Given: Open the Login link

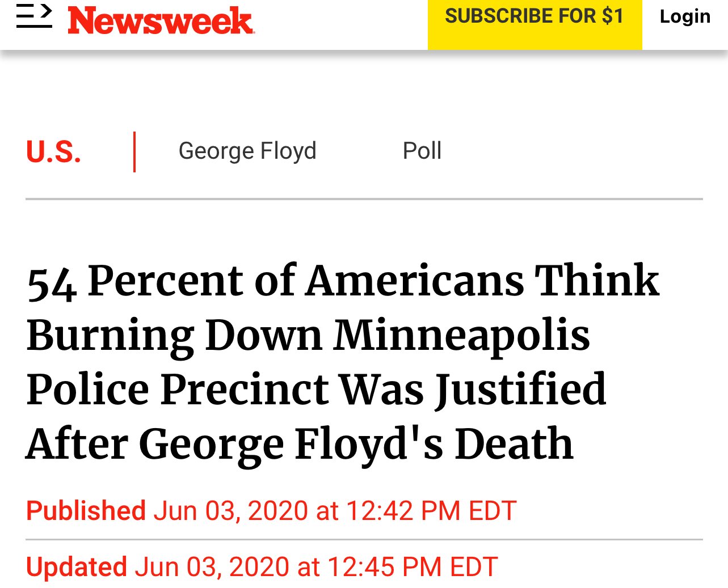Looking at the screenshot, I should 685,17.
